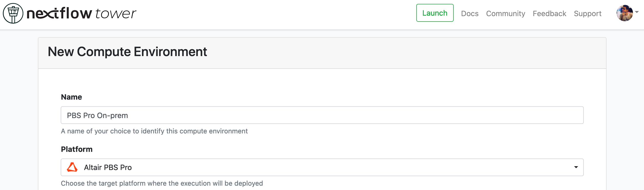Click the nextflow wordmark in the header
Viewport: 644px width, 190px height.
coord(59,13)
